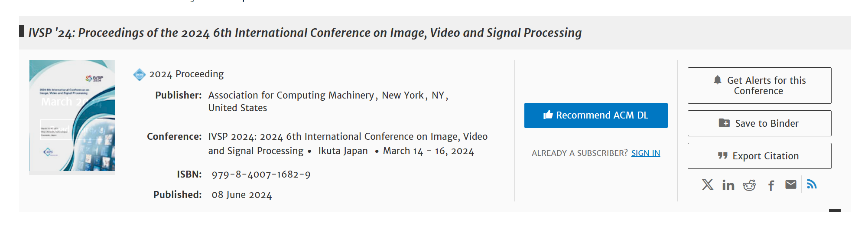Click the Facebook share icon
Screen dimensions: 868x234
pos(771,186)
